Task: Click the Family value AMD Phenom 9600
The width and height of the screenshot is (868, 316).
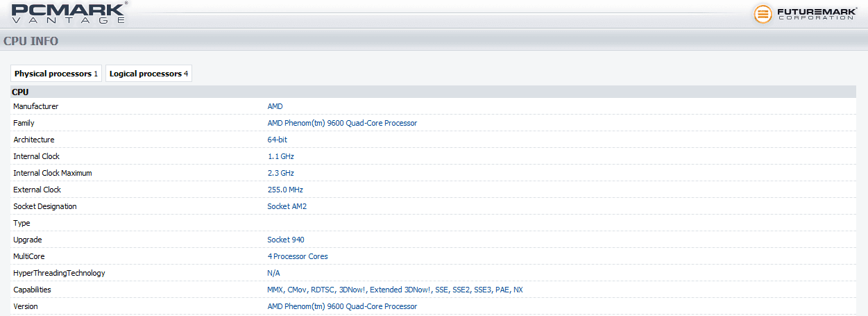Action: pos(342,123)
